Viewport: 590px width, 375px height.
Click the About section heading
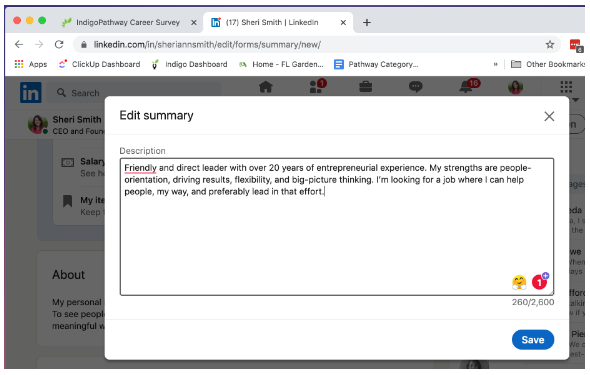click(x=68, y=275)
